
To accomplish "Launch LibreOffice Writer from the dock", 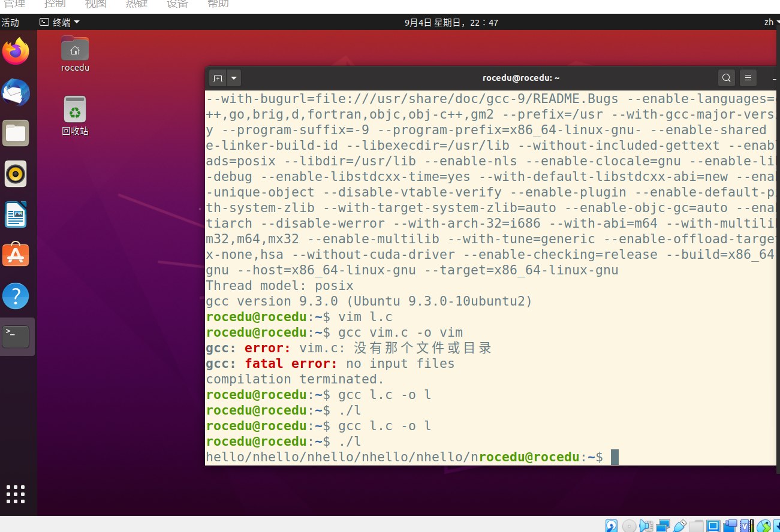I will point(16,214).
